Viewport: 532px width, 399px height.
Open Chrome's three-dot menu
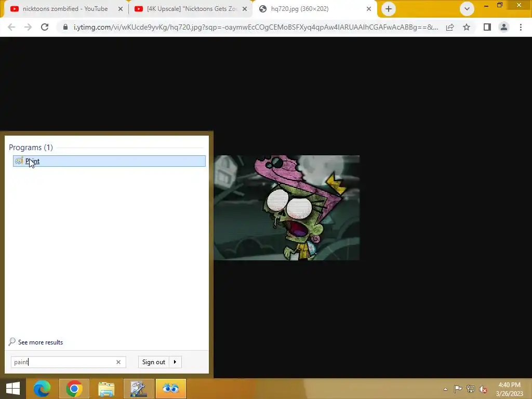[521, 27]
